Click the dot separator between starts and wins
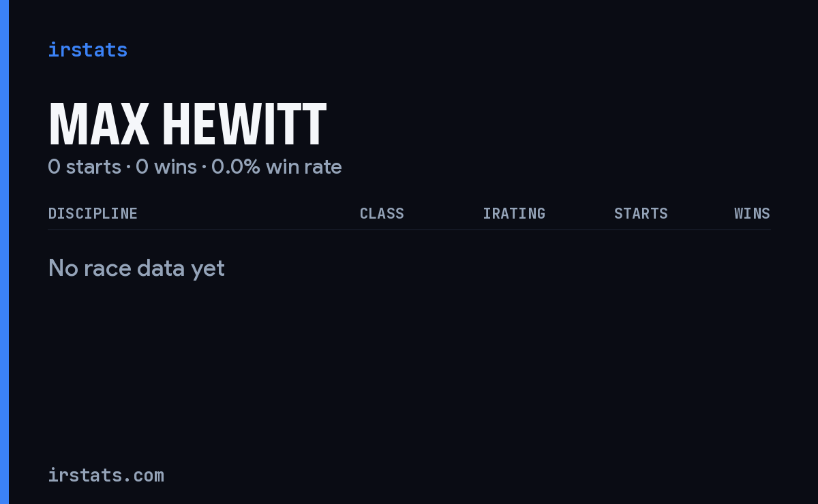818x504 pixels. pos(128,167)
